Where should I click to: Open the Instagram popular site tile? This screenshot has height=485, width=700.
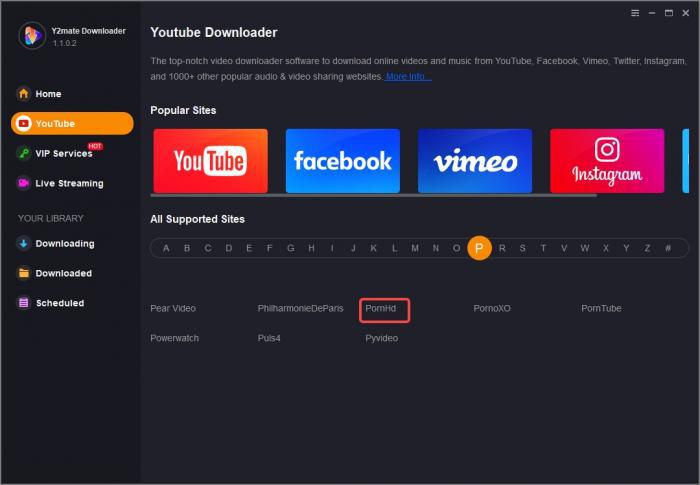607,161
